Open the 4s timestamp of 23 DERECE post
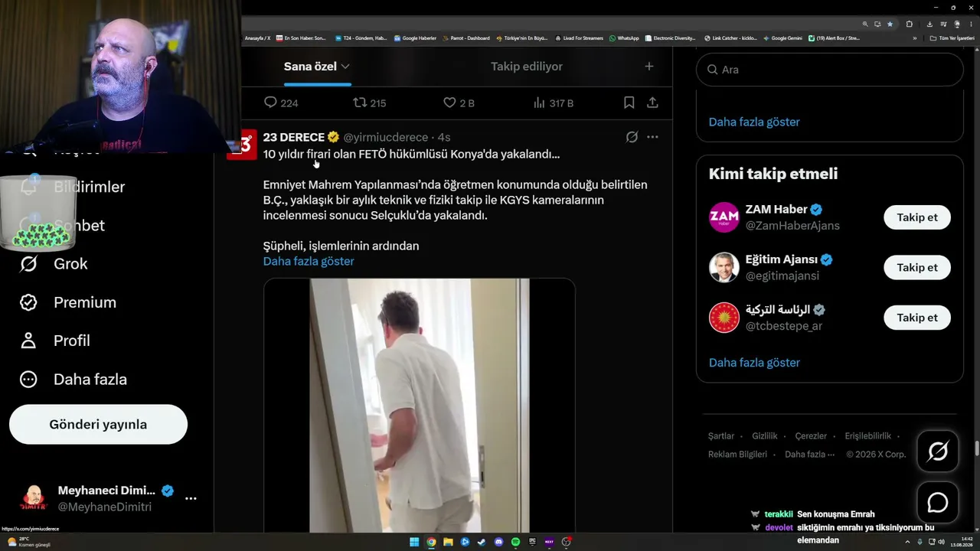The image size is (980, 551). pyautogui.click(x=444, y=137)
